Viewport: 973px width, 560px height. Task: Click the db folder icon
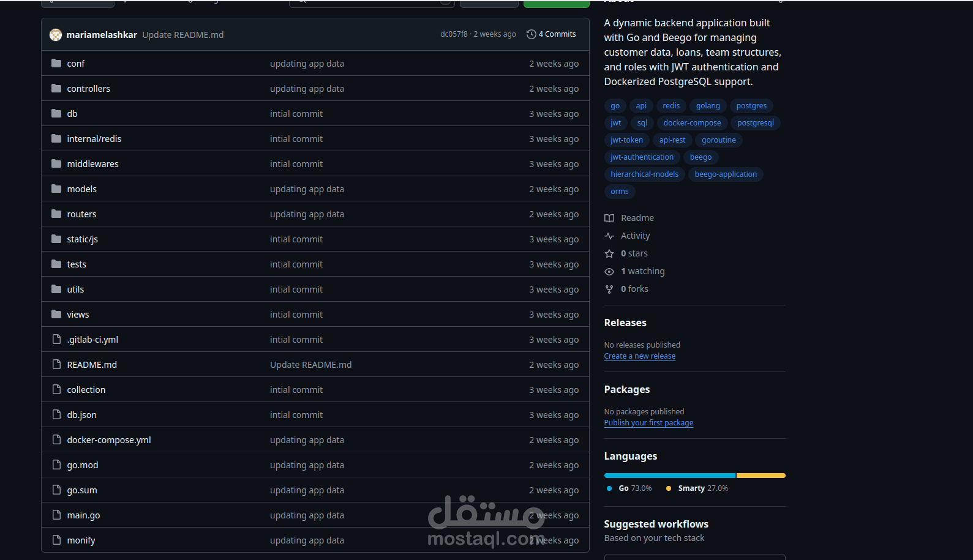(56, 113)
